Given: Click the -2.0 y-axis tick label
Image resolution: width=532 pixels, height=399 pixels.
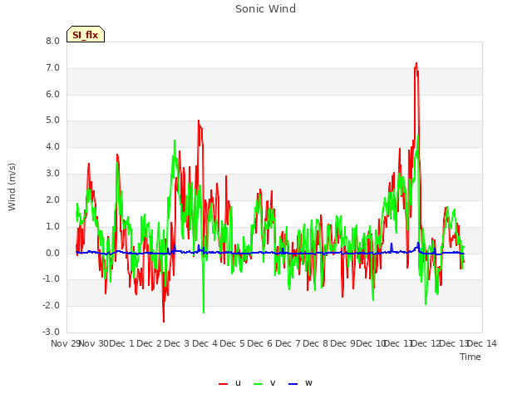Looking at the screenshot, I should [x=51, y=306].
